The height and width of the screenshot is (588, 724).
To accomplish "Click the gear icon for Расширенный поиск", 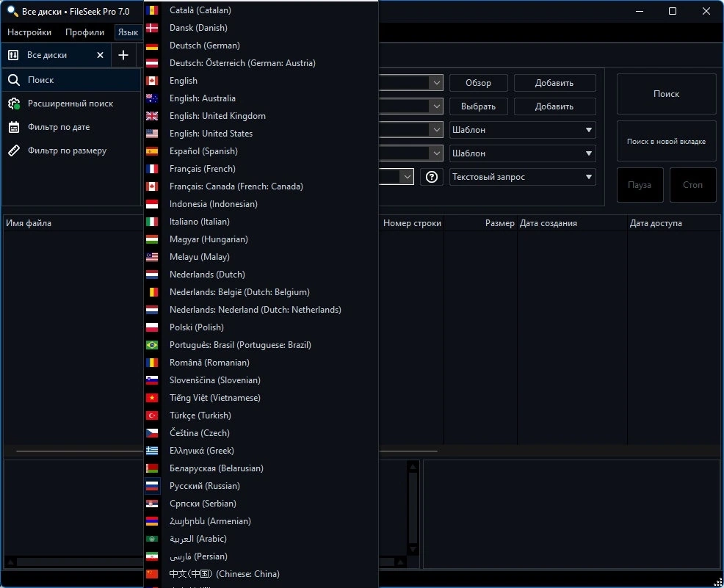I will [14, 104].
